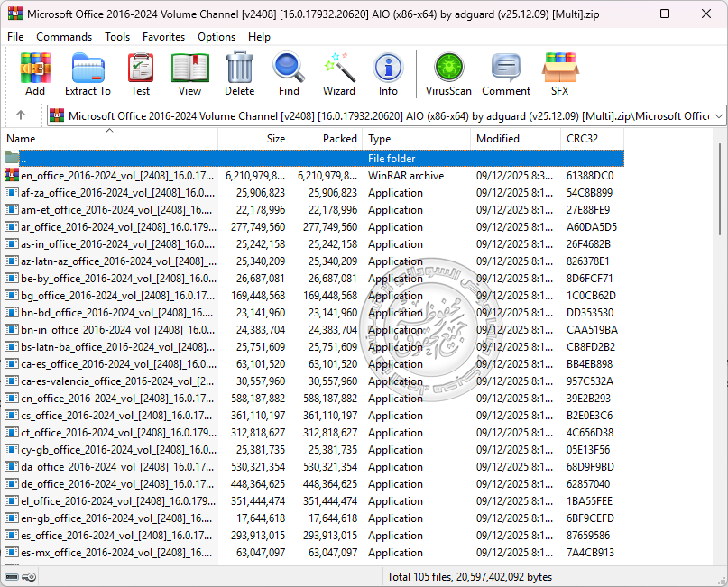Go up one folder with the arrow

tap(21, 115)
